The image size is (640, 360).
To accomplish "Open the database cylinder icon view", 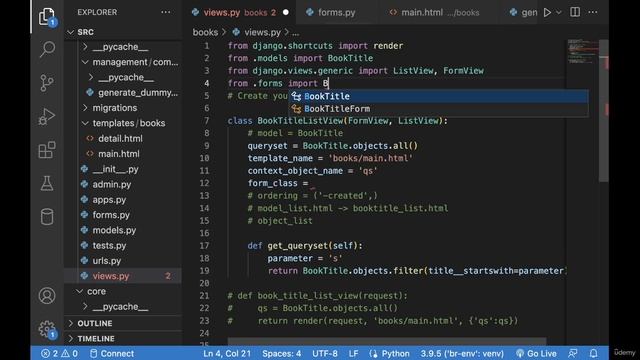I will point(47,217).
